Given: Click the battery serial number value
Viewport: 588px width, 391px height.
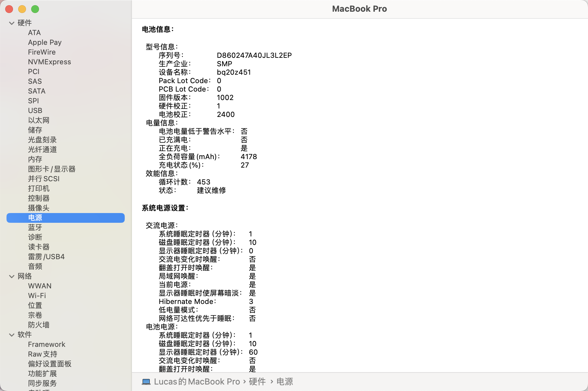Looking at the screenshot, I should point(254,56).
